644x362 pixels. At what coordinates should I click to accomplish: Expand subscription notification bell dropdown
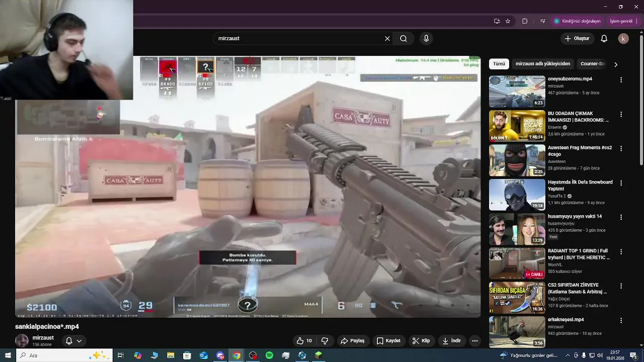pos(73,341)
